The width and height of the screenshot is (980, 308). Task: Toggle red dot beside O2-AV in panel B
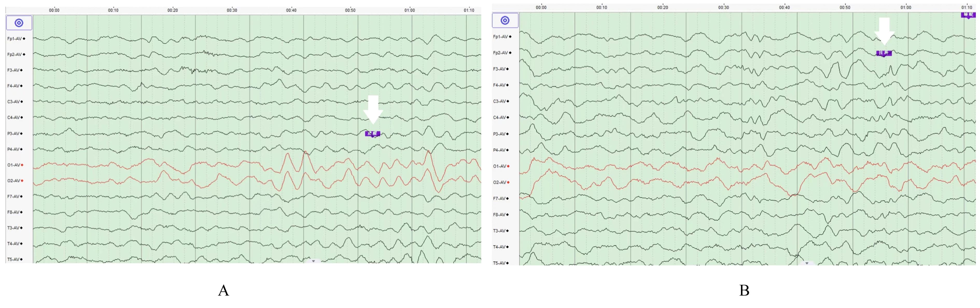[508, 183]
